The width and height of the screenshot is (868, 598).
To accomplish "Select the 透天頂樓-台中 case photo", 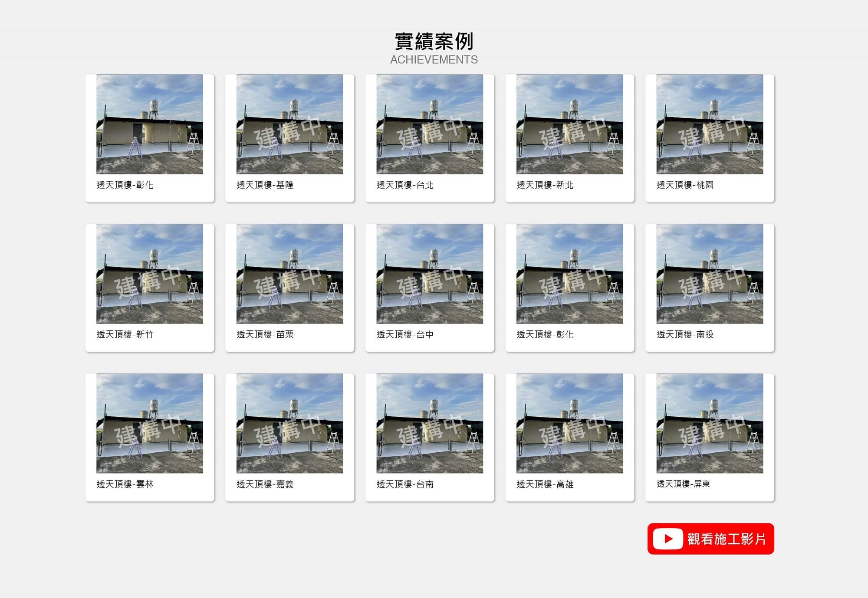I will 430,274.
